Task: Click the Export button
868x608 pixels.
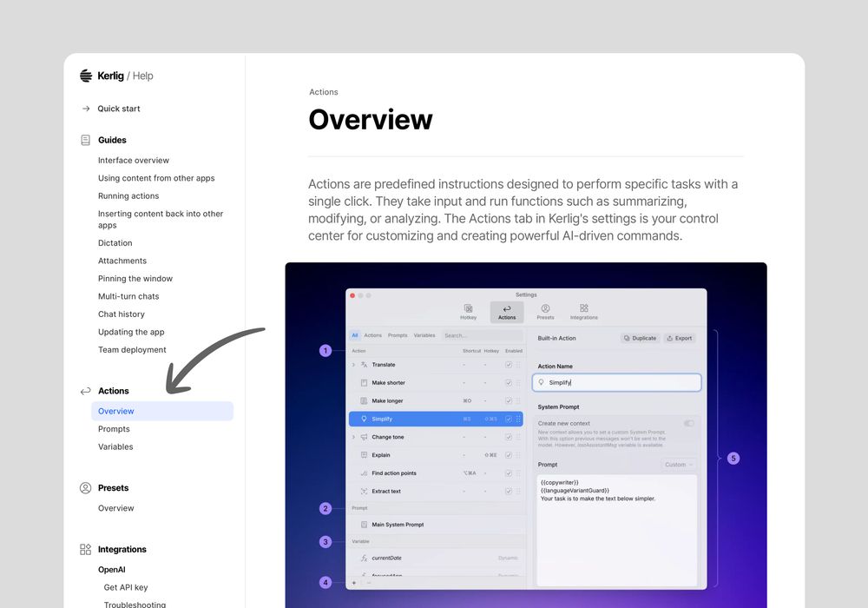Action: click(x=680, y=339)
